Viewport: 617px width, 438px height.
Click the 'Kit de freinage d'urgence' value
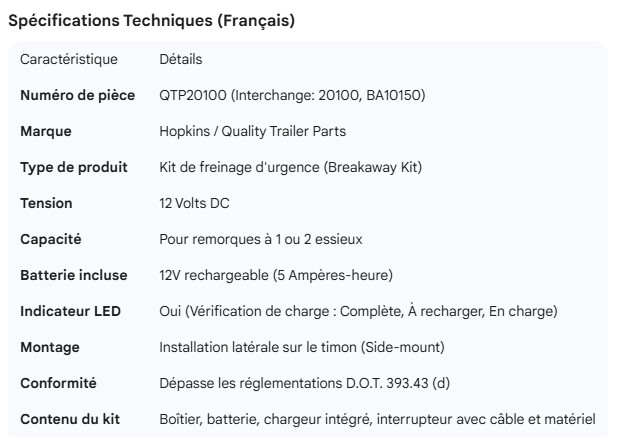click(x=290, y=167)
